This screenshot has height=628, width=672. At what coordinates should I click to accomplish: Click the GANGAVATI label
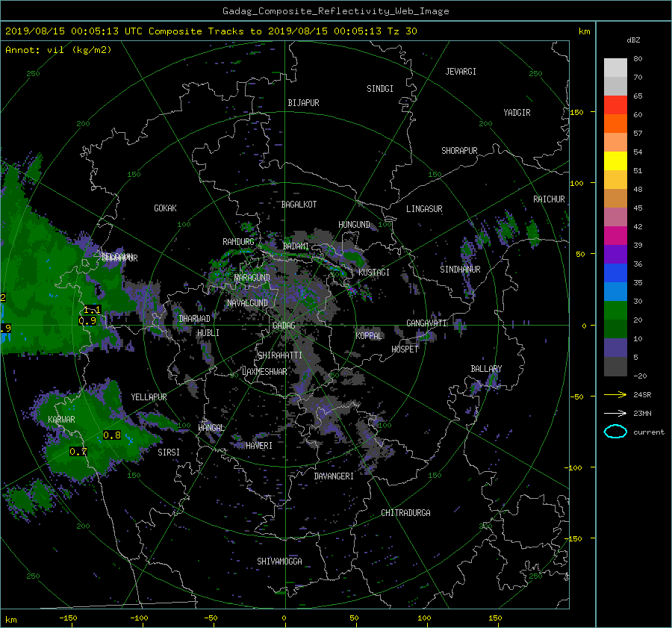coord(426,323)
